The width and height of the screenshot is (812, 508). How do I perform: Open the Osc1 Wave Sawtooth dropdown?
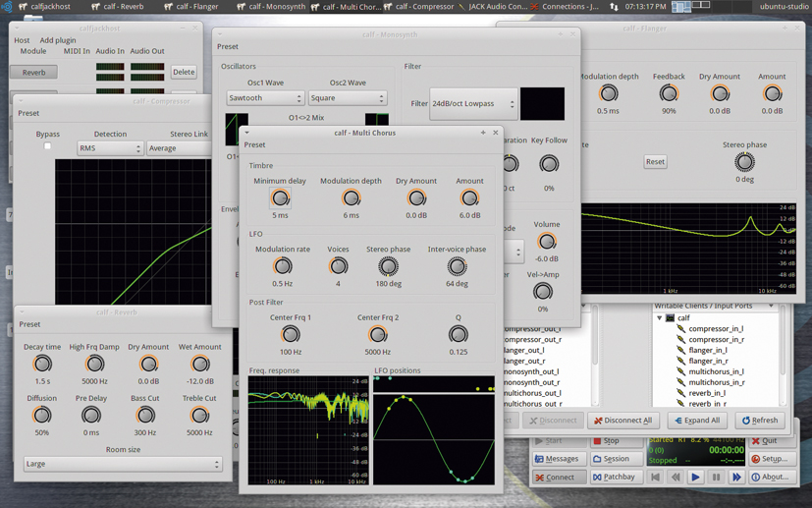(265, 98)
